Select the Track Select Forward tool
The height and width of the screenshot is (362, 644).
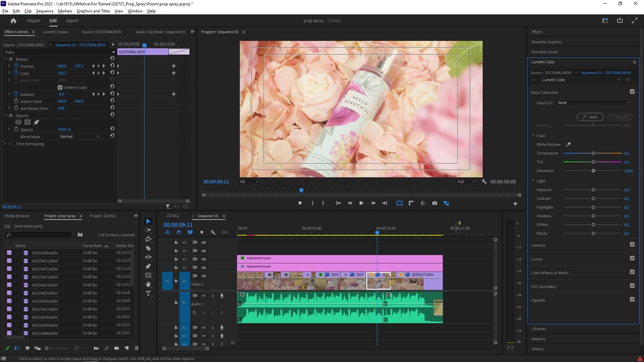pos(148,230)
